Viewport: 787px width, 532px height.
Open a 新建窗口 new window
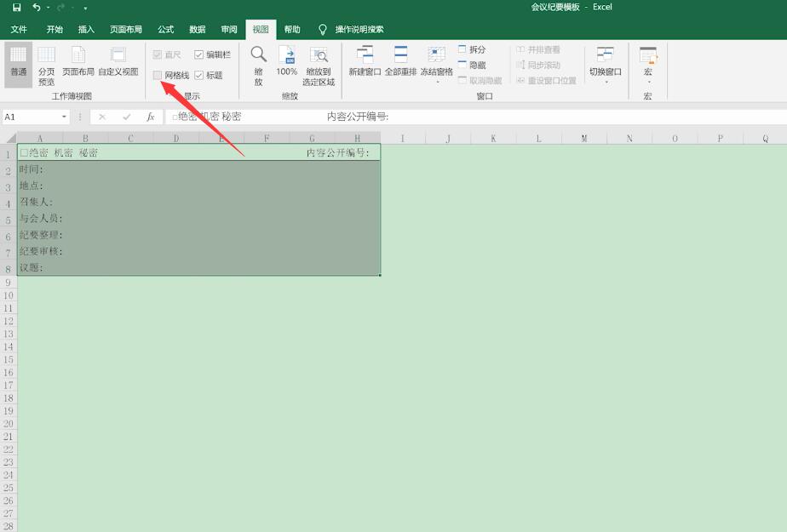click(365, 61)
